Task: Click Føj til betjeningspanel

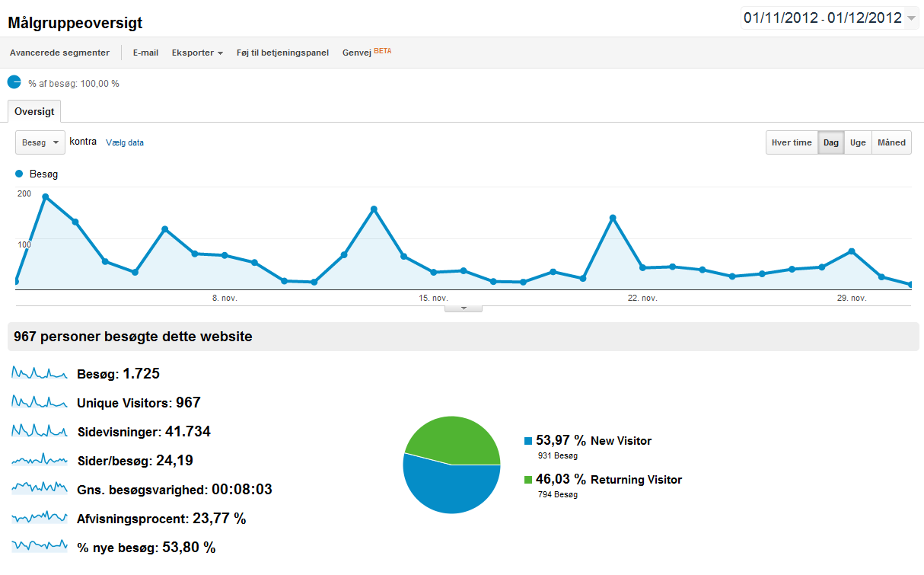Action: click(x=282, y=53)
